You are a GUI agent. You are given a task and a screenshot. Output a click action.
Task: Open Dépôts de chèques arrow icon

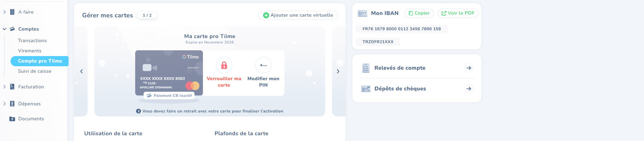tap(469, 89)
